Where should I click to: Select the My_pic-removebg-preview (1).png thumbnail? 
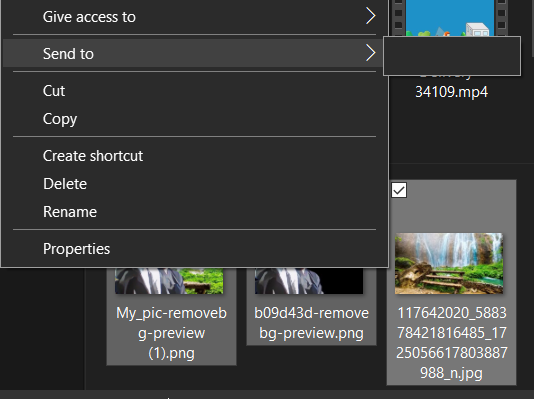169,281
